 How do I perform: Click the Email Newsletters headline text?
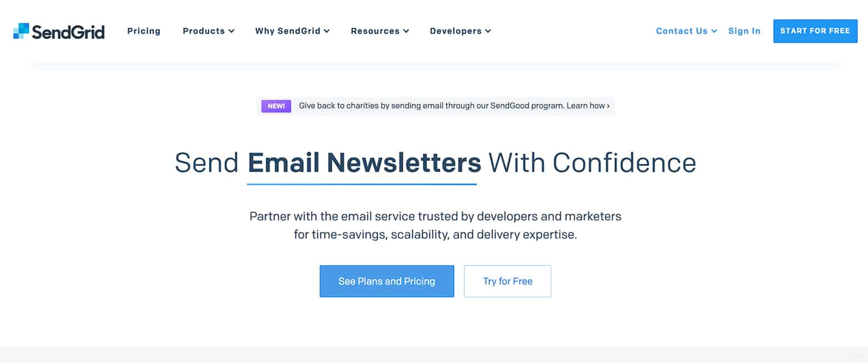[x=365, y=163]
